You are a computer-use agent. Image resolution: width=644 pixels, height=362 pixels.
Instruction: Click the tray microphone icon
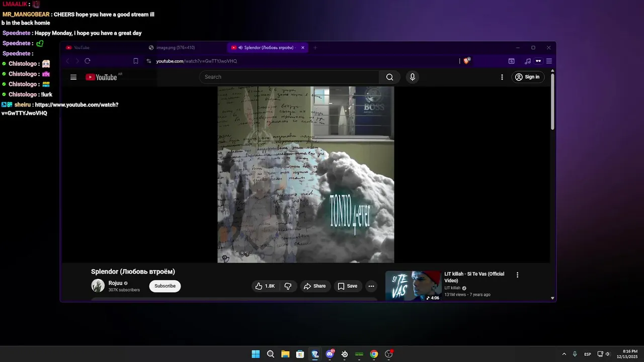(x=575, y=354)
